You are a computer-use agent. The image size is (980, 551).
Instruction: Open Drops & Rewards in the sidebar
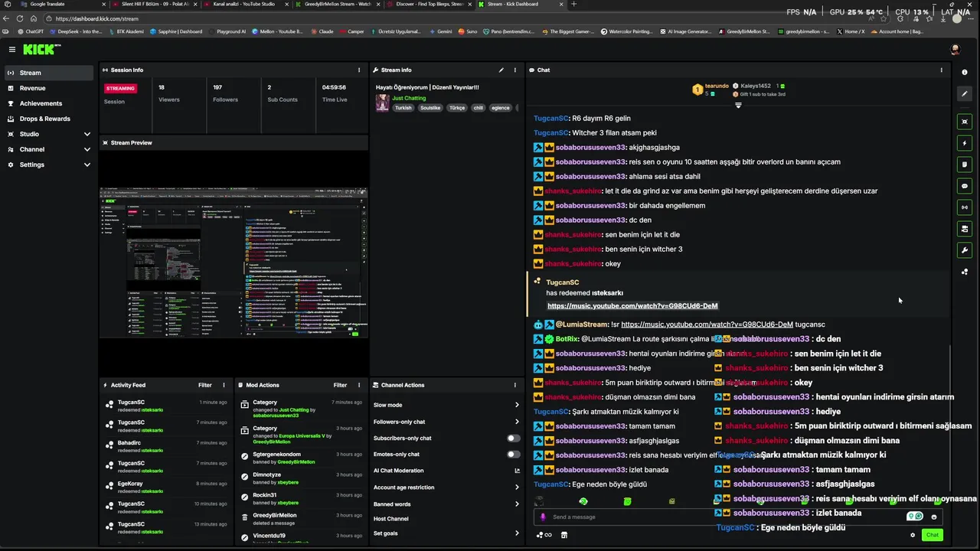(49, 119)
